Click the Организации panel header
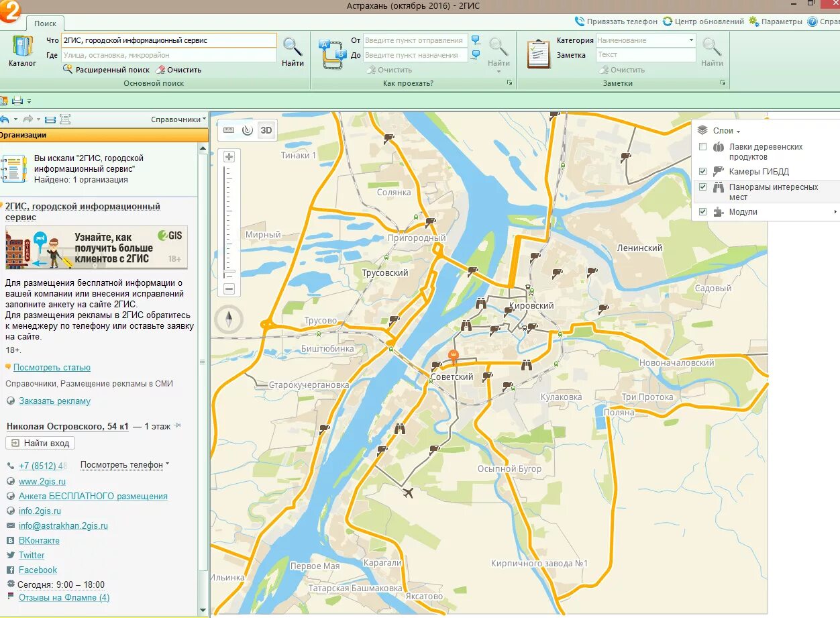The image size is (840, 618). (104, 135)
